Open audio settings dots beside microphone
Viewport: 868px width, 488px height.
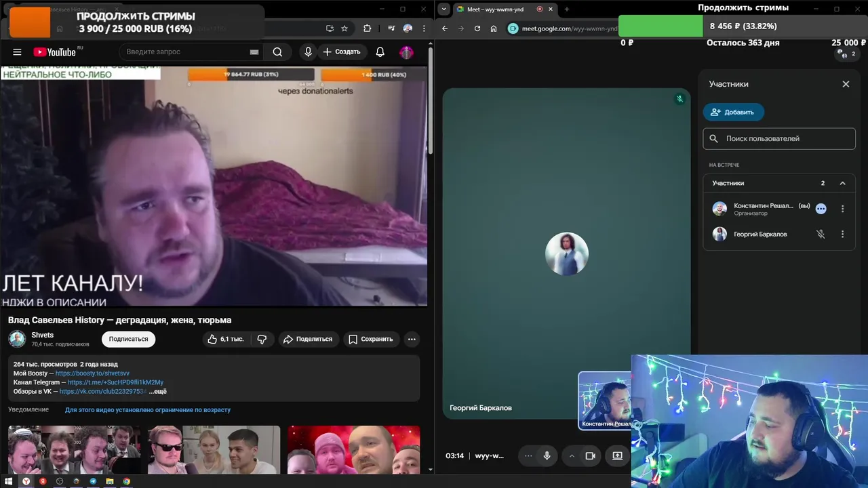click(x=528, y=455)
